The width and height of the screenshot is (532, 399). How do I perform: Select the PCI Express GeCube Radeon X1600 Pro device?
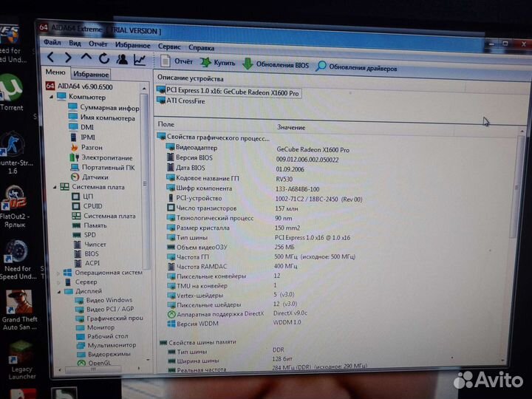click(x=228, y=92)
